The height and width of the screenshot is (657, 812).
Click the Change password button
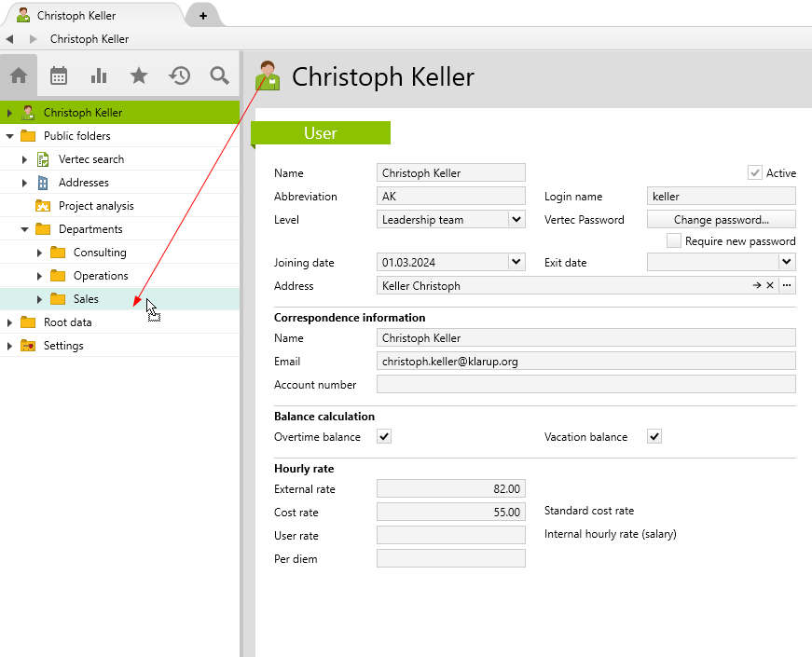coord(721,220)
